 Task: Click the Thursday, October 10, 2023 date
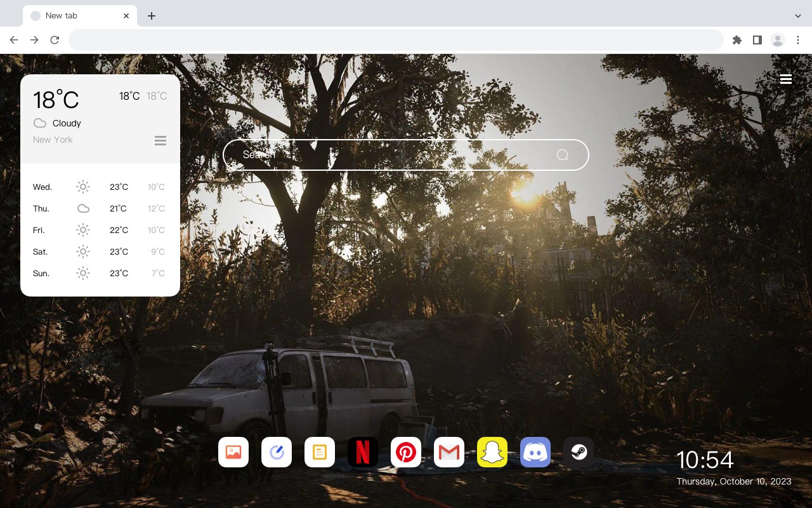(x=734, y=481)
